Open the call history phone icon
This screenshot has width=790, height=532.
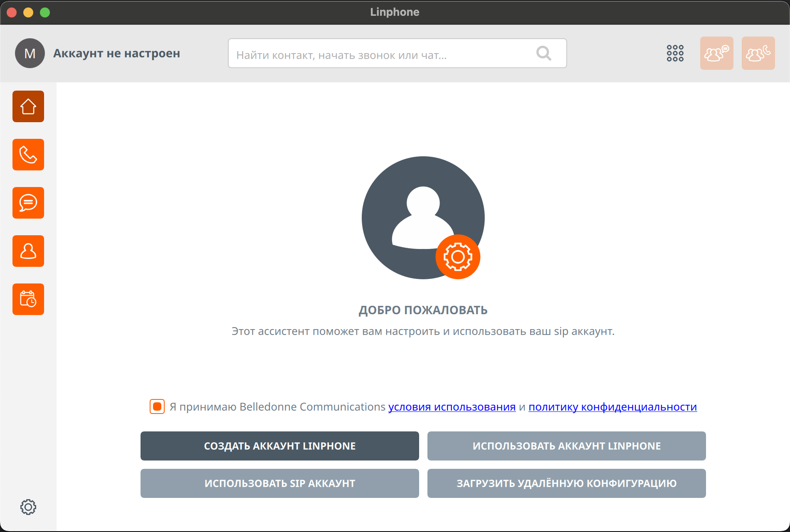click(28, 155)
